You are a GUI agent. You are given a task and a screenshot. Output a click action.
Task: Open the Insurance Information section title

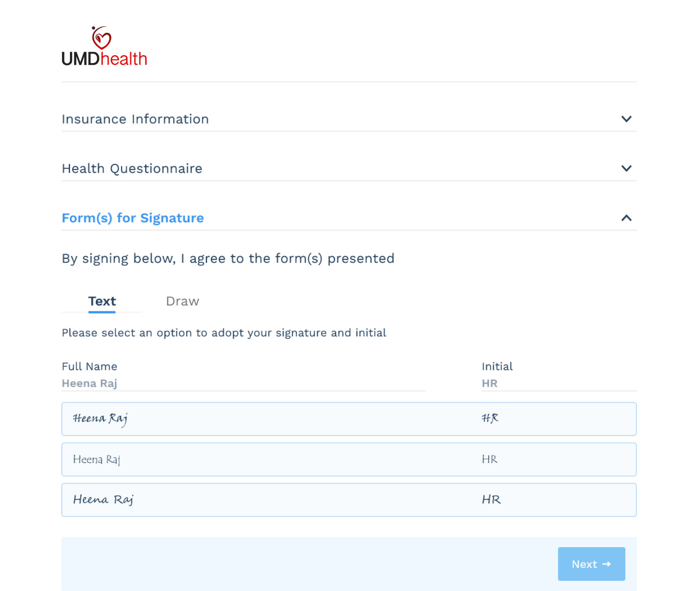pos(135,119)
